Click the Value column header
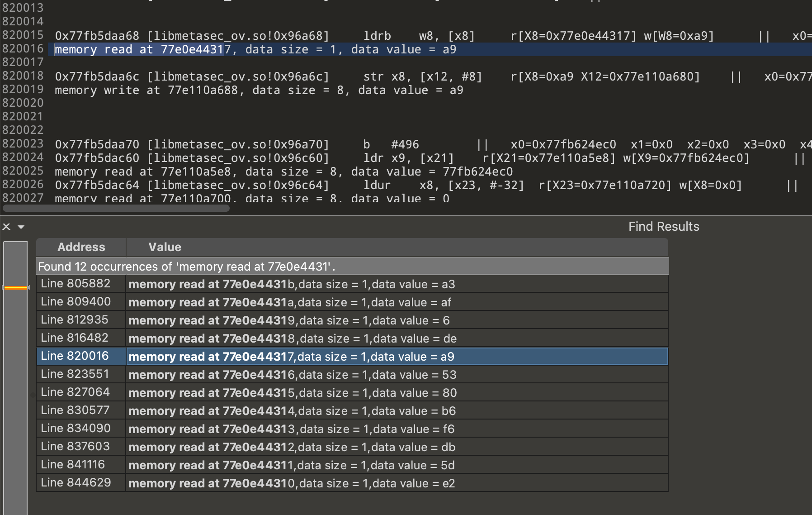This screenshot has width=812, height=515. pos(165,247)
